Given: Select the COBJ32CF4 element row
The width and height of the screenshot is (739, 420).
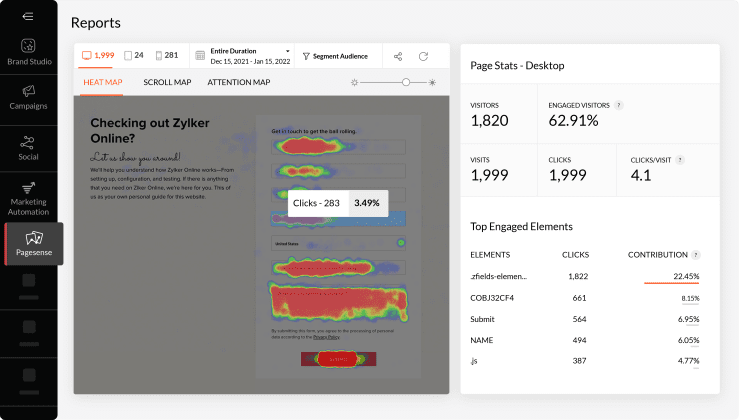Looking at the screenshot, I should click(x=585, y=298).
